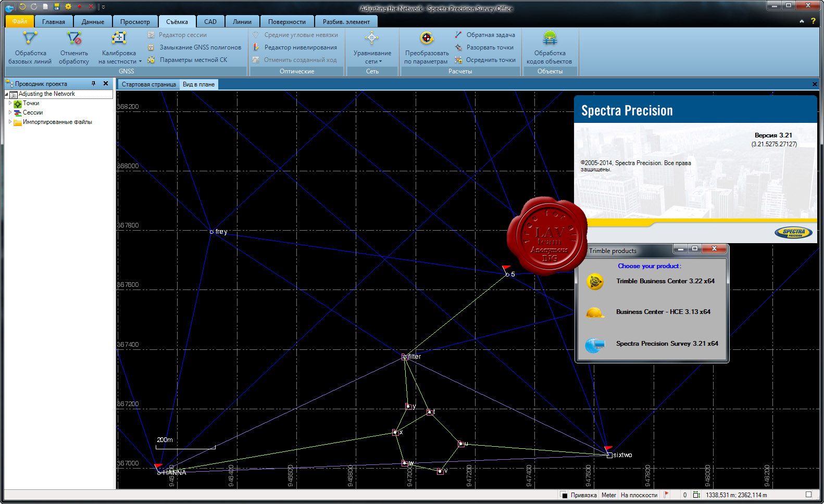Image resolution: width=824 pixels, height=504 pixels.
Task: Switch to the Просмотр ribbon tab
Action: pyautogui.click(x=135, y=22)
